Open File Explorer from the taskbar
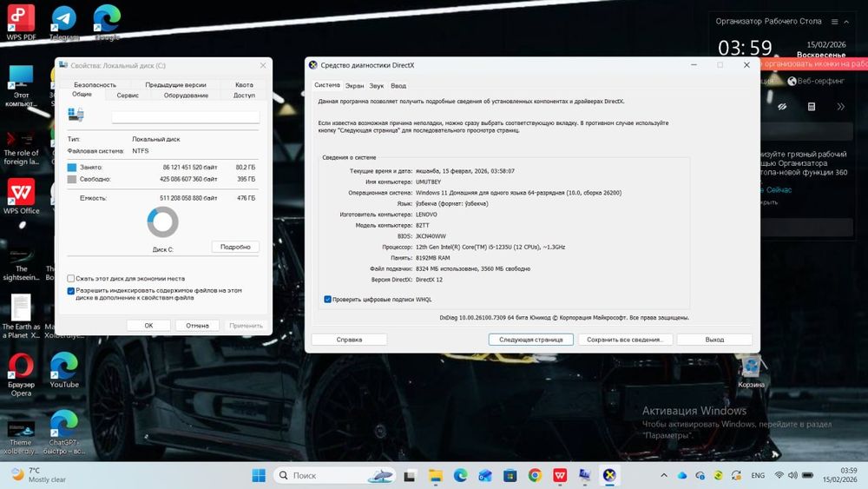This screenshot has height=489, width=868. 436,475
